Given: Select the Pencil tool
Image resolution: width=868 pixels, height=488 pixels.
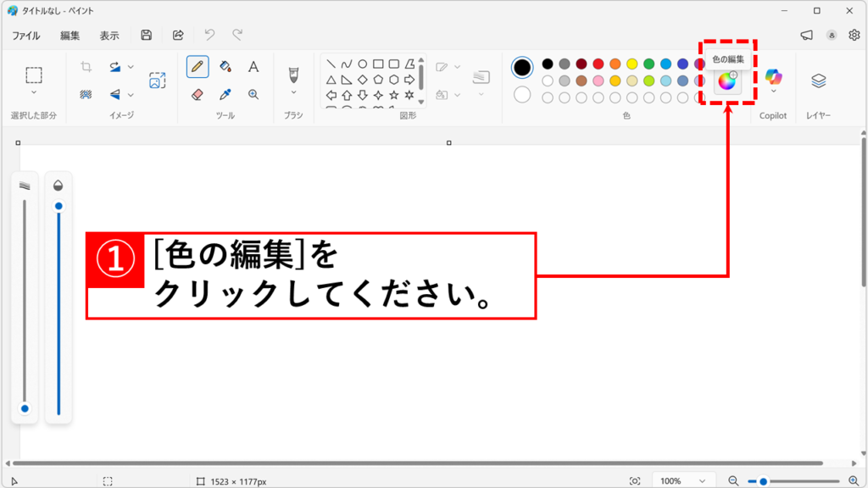Looking at the screenshot, I should [x=198, y=66].
